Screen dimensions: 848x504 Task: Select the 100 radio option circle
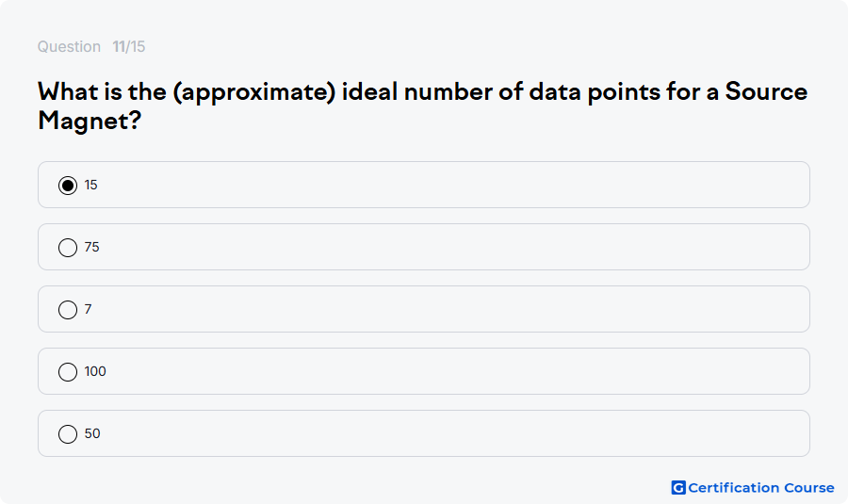[x=68, y=372]
